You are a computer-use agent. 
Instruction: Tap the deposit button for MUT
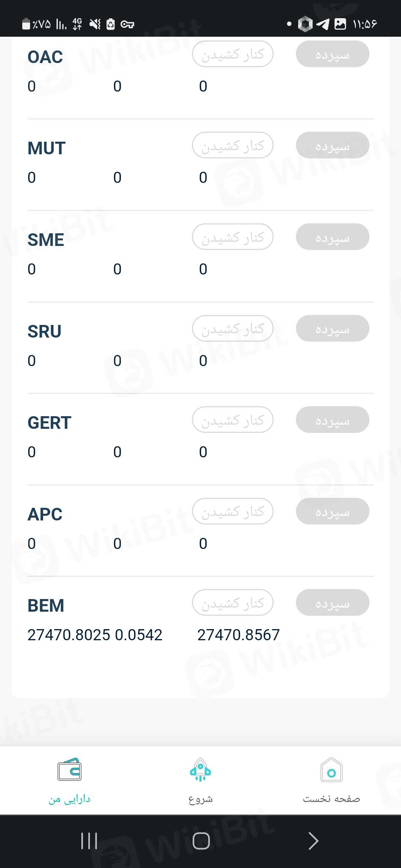coord(332,145)
